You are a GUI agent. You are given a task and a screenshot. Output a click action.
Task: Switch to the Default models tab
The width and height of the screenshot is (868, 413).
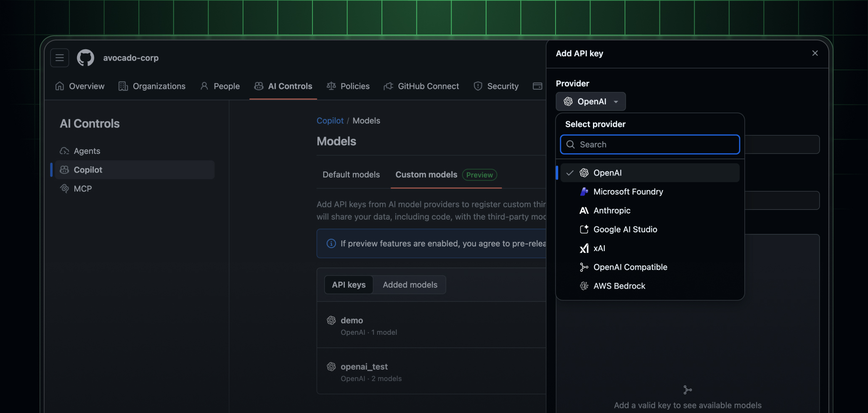click(x=351, y=175)
